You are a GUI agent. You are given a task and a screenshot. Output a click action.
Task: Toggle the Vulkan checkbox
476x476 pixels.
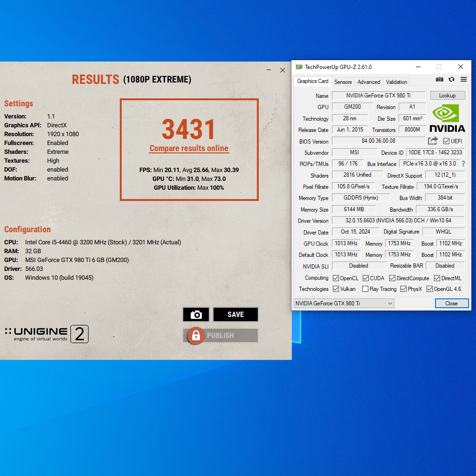pos(336,289)
